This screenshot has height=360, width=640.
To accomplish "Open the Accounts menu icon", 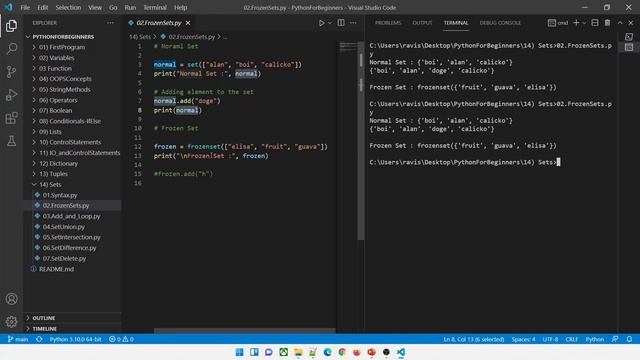I will click(11, 299).
